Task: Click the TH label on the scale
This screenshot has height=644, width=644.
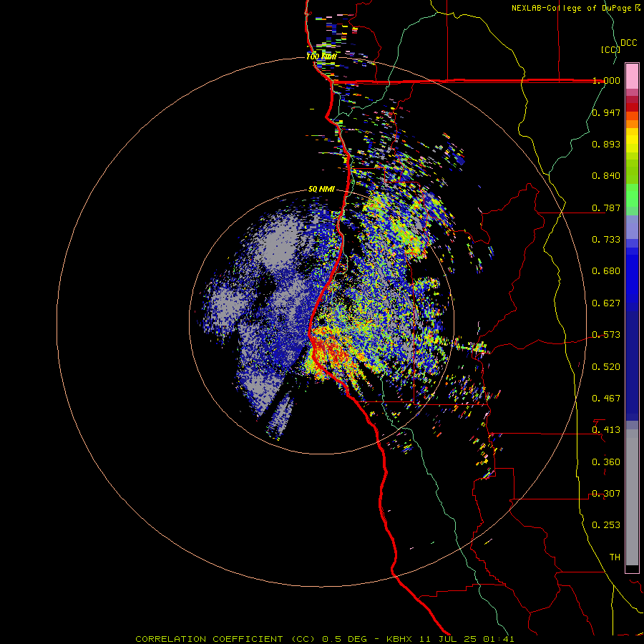Action: click(x=615, y=557)
